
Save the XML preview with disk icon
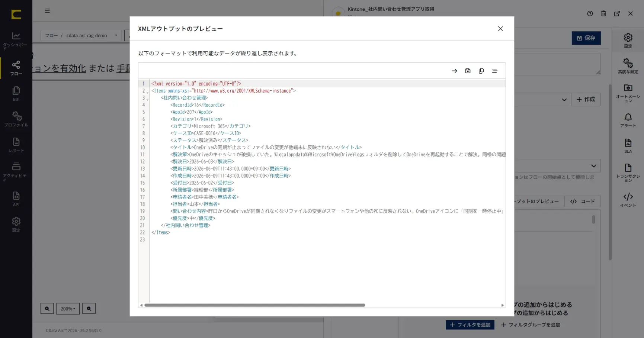click(x=468, y=71)
